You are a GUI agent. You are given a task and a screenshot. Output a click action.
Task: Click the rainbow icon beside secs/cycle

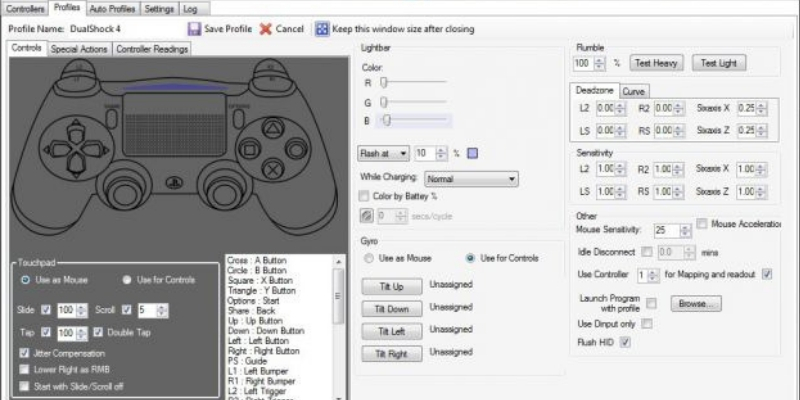pos(366,216)
